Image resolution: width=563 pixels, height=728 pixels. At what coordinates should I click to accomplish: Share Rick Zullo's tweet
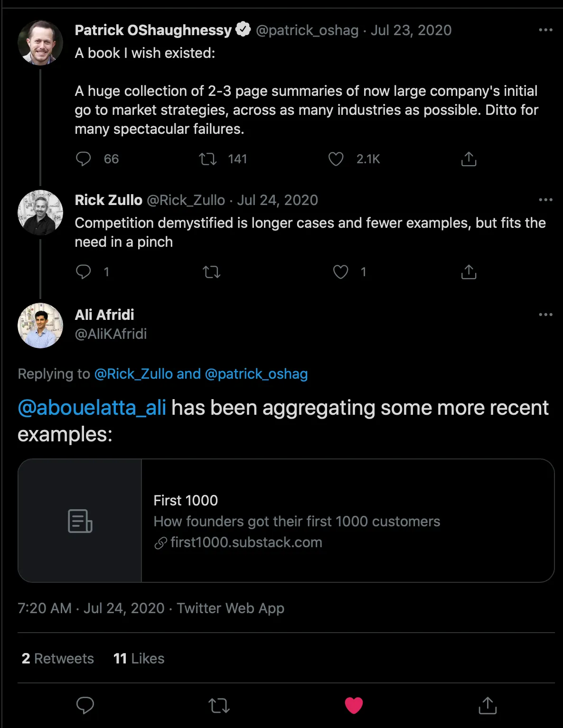click(x=469, y=272)
